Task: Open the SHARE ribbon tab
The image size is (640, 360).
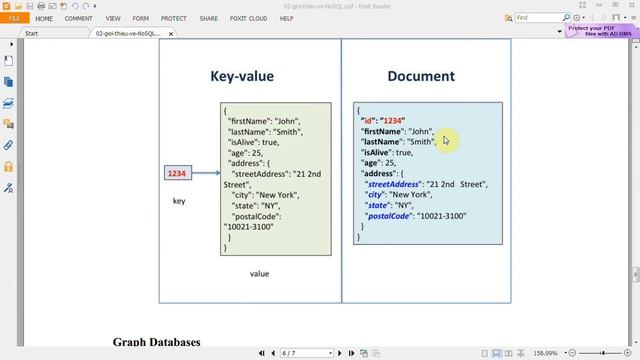Action: (x=209, y=18)
